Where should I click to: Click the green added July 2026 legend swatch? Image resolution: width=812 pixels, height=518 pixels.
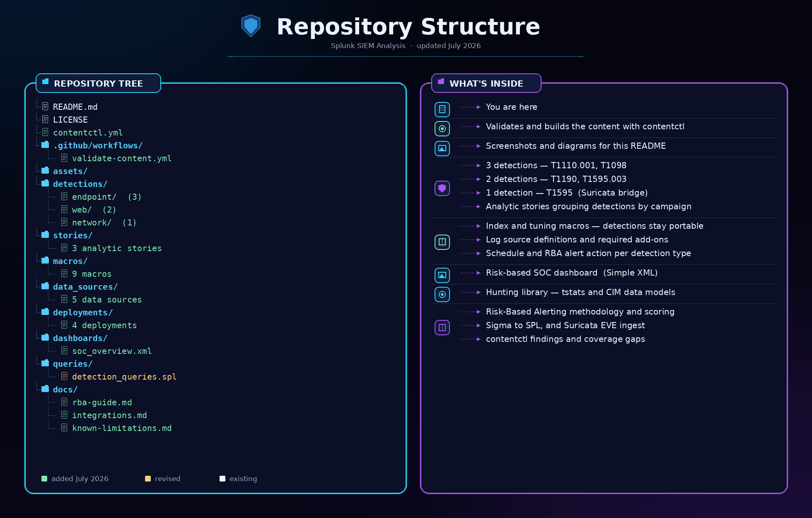[44, 479]
